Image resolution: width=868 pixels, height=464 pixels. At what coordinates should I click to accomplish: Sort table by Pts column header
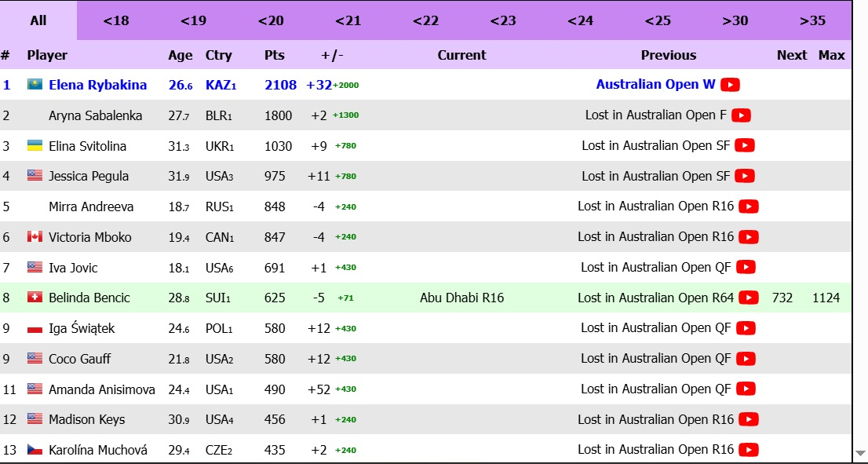point(274,55)
